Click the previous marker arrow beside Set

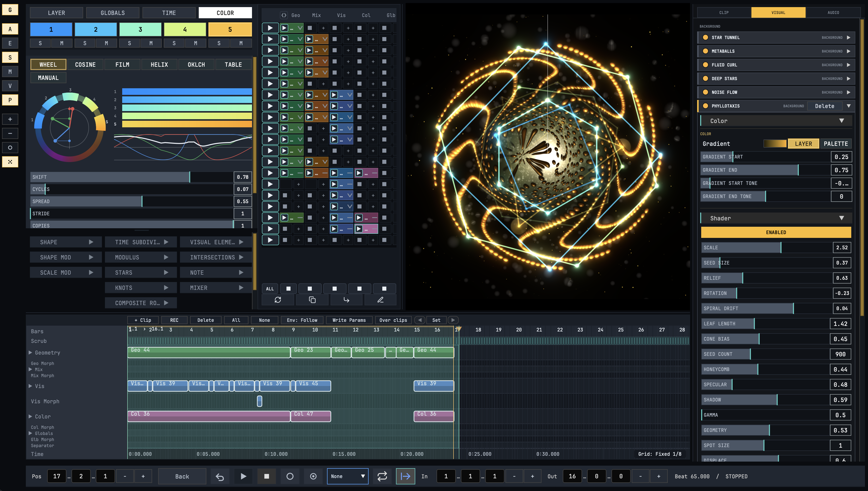pos(420,320)
